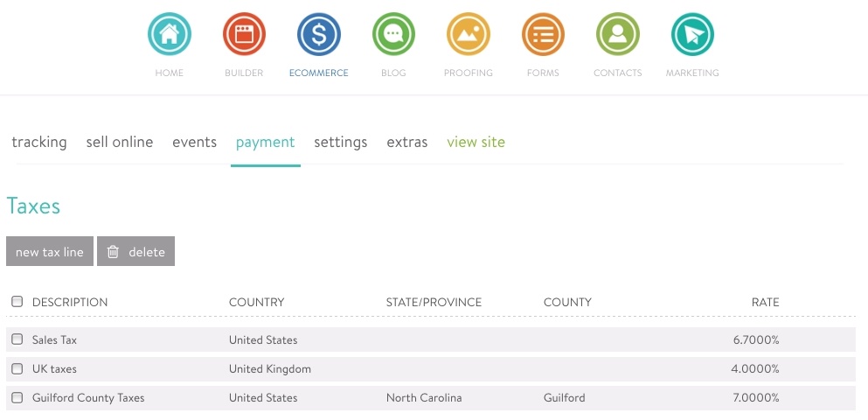Select the UK taxes row checkbox
The height and width of the screenshot is (420, 868).
[17, 368]
